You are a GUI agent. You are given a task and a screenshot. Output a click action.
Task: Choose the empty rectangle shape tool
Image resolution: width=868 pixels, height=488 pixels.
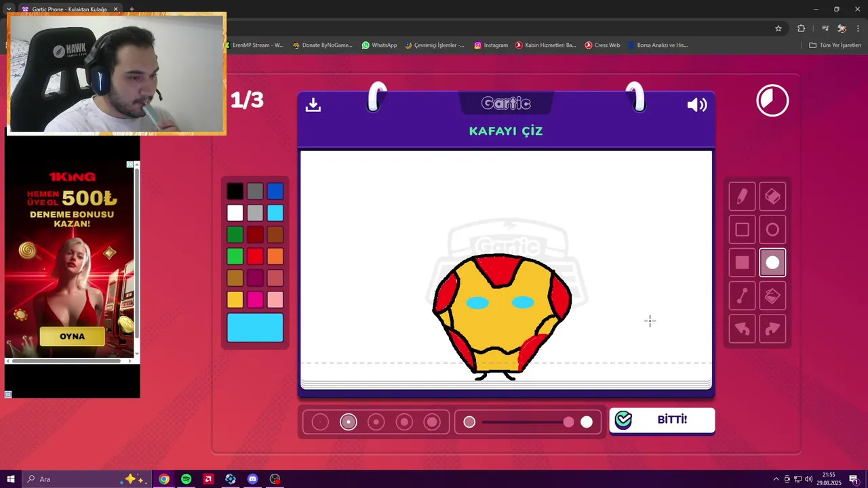(x=742, y=230)
